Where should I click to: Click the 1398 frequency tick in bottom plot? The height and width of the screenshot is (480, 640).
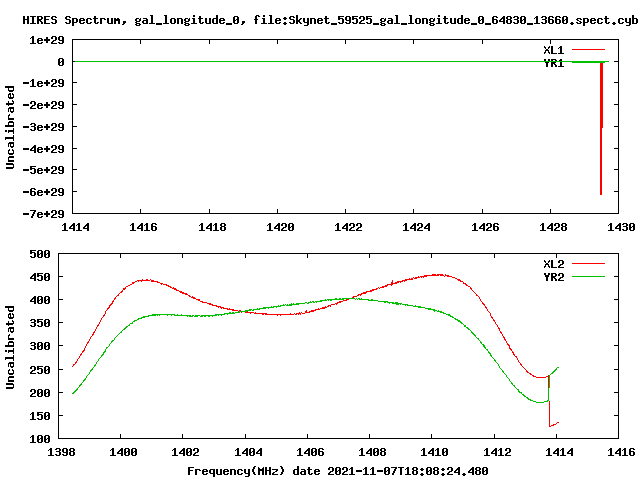[x=61, y=452]
